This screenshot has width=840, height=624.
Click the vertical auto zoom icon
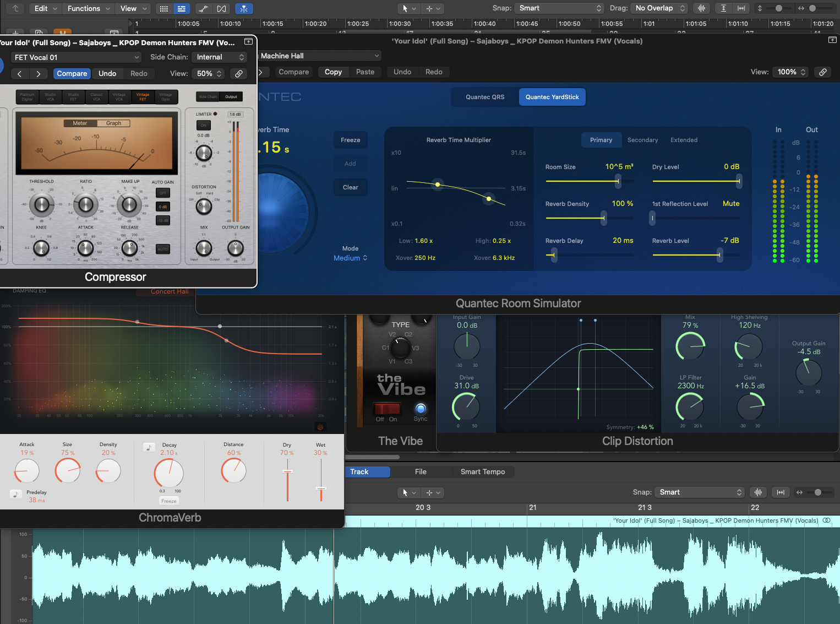723,8
